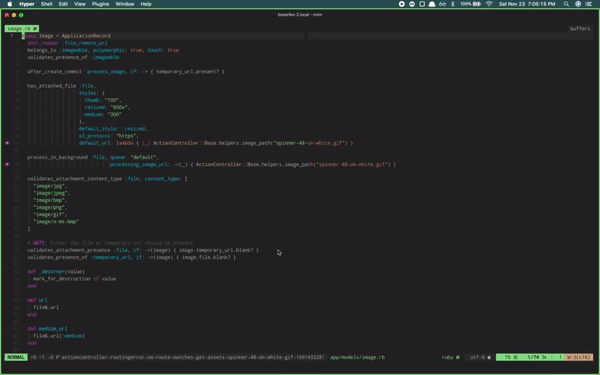Image resolution: width=600 pixels, height=375 pixels.
Task: Click the NORMAL mode indicator
Action: pyautogui.click(x=16, y=357)
